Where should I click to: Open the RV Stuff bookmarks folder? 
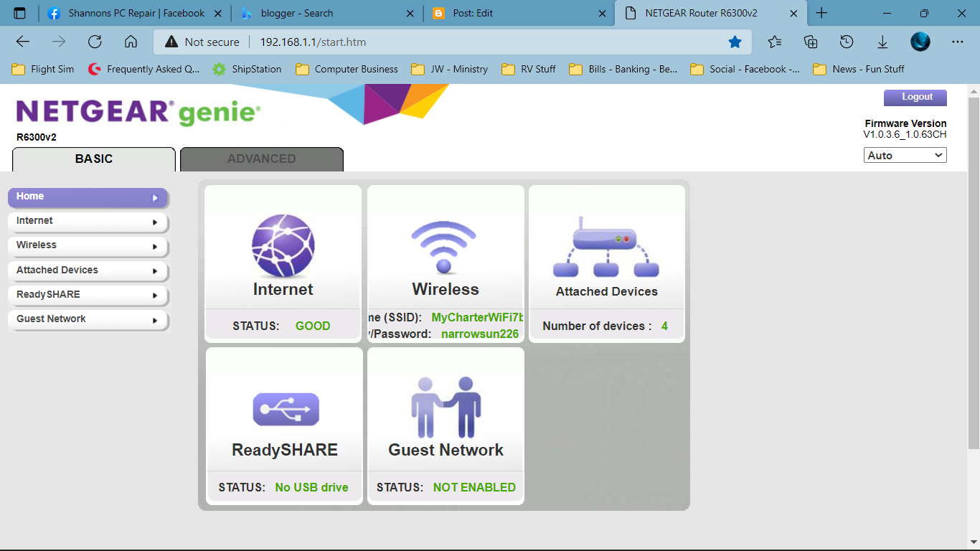click(529, 69)
